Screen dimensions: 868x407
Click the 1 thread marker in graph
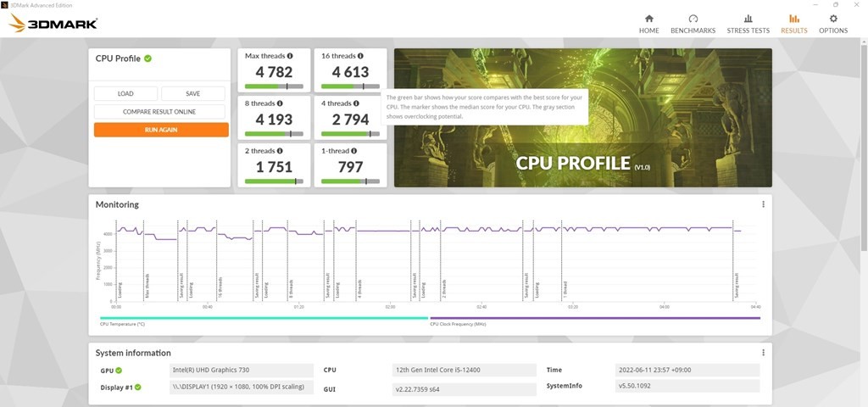point(565,290)
